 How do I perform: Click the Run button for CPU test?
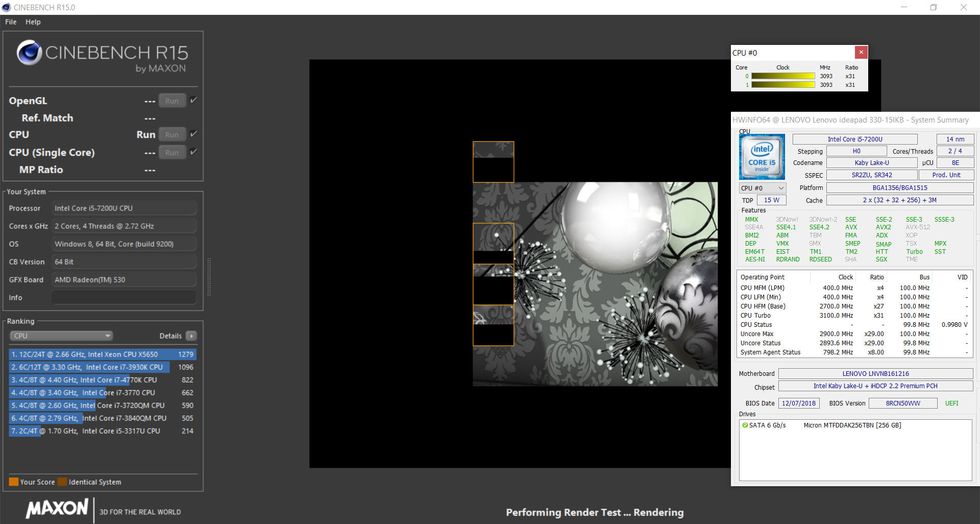point(172,134)
